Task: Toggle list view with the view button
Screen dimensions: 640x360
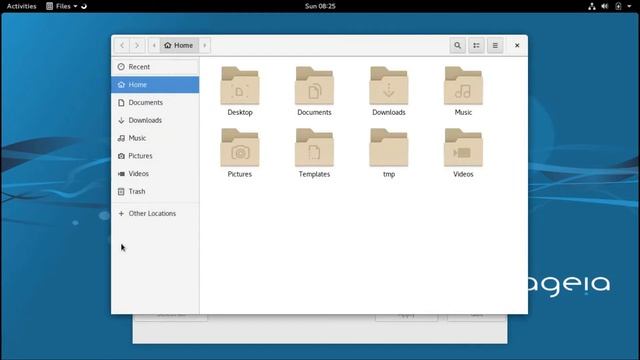Action: tap(476, 45)
